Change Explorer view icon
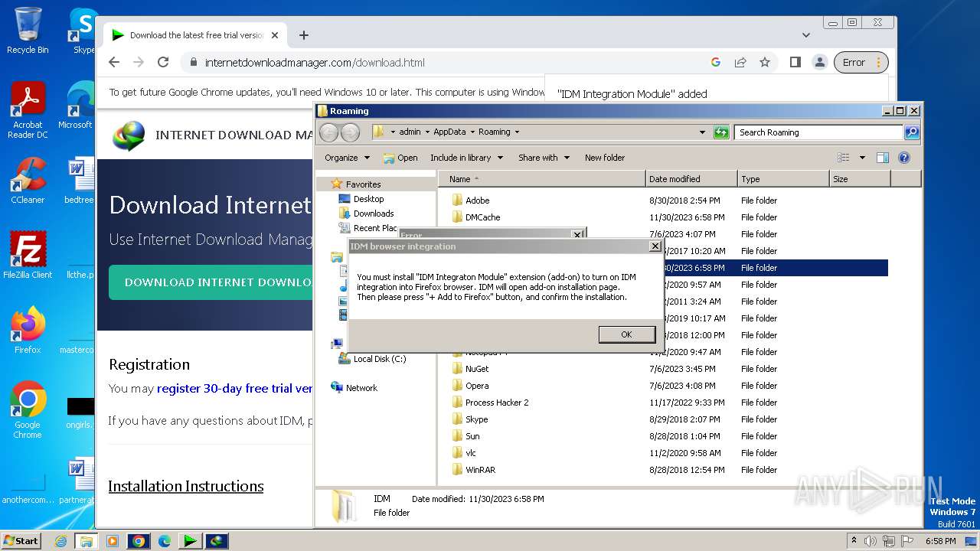 [844, 158]
